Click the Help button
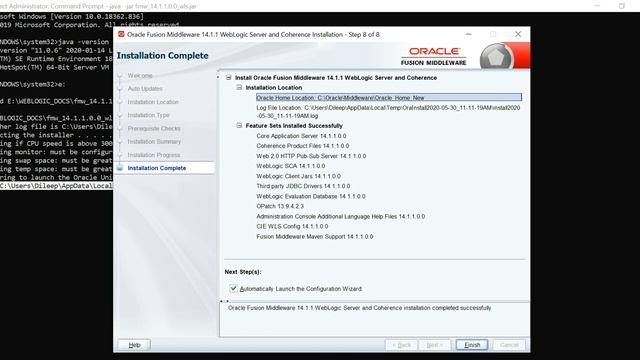The width and height of the screenshot is (640, 360). [x=134, y=345]
